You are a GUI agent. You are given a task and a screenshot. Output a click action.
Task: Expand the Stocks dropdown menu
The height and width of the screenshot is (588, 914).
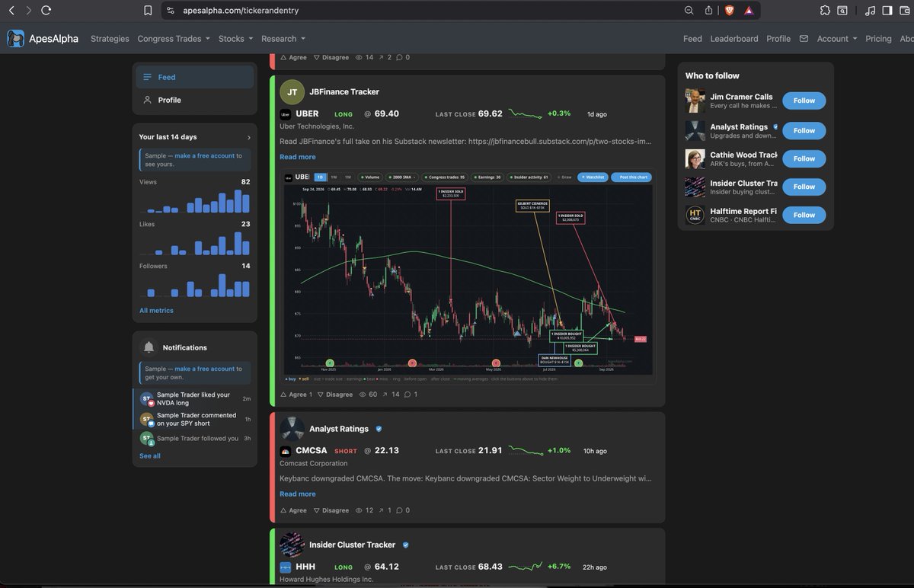236,39
